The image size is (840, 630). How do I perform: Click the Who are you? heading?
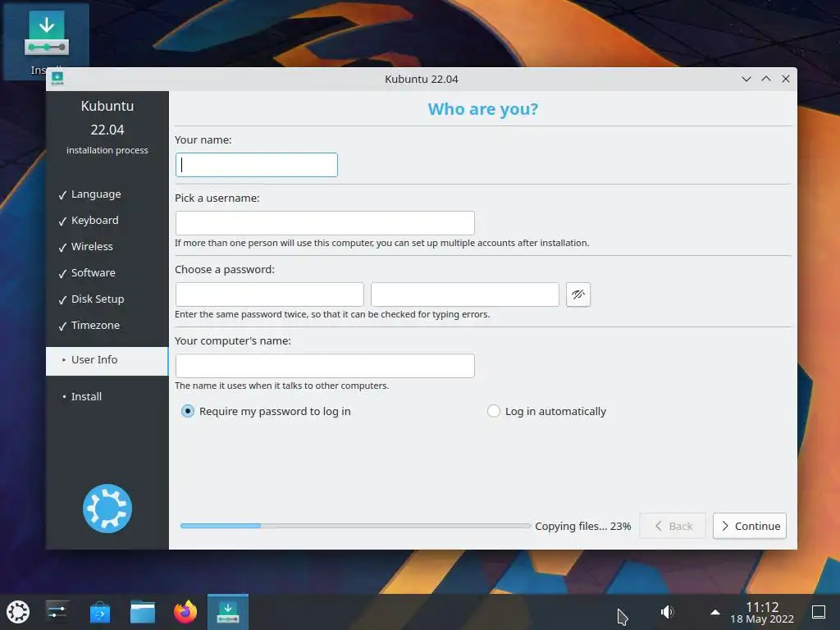(482, 109)
